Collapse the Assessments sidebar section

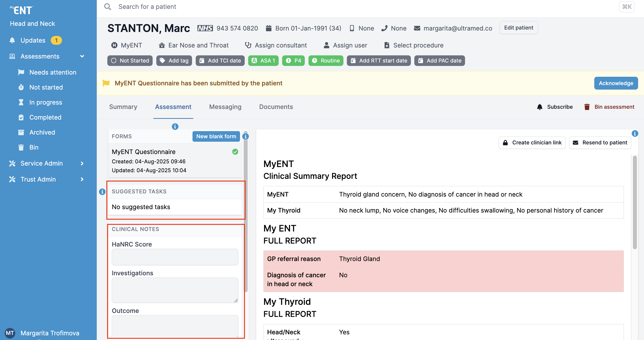(x=82, y=56)
